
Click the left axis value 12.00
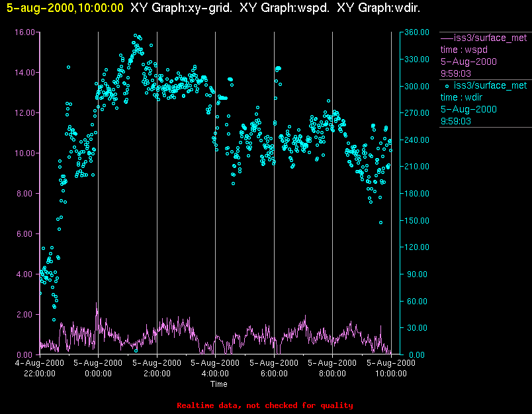(24, 113)
